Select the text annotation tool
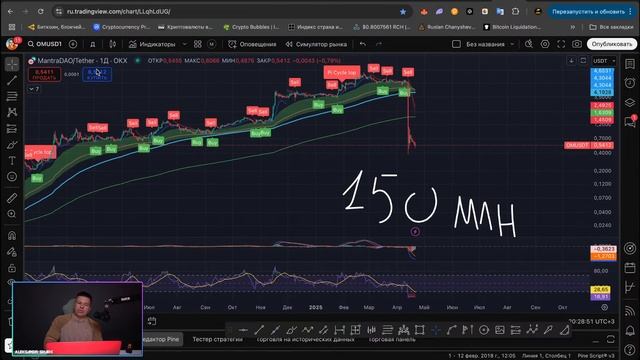640x360 pixels. pyautogui.click(x=12, y=160)
